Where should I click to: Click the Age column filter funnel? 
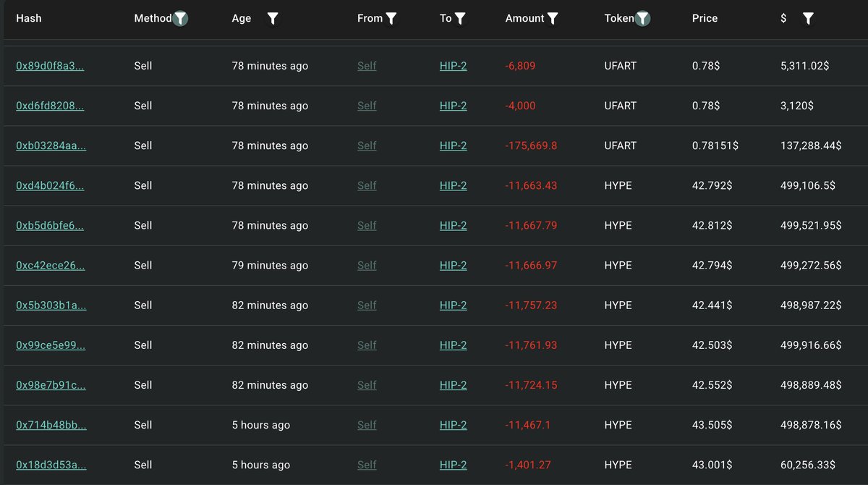273,19
